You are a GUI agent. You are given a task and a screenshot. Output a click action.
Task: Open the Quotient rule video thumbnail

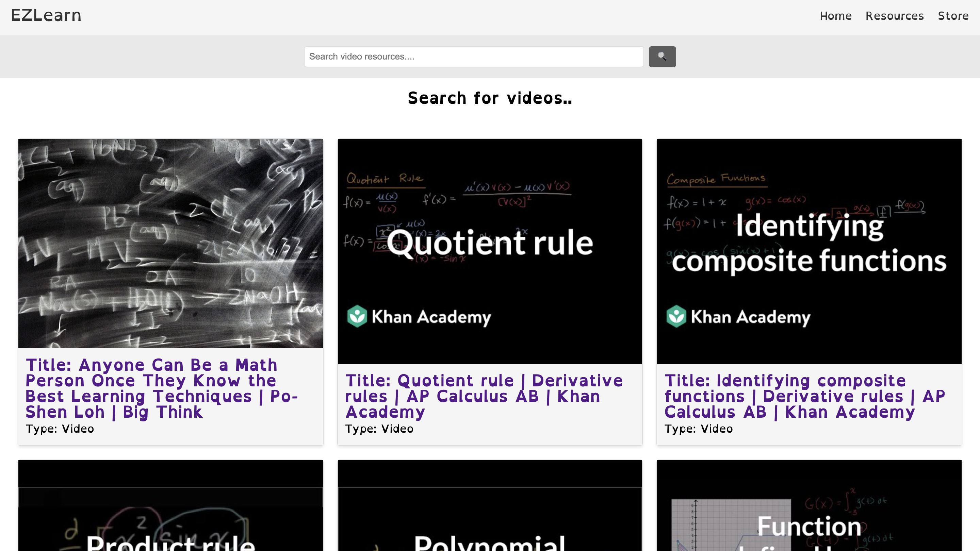[x=490, y=251]
